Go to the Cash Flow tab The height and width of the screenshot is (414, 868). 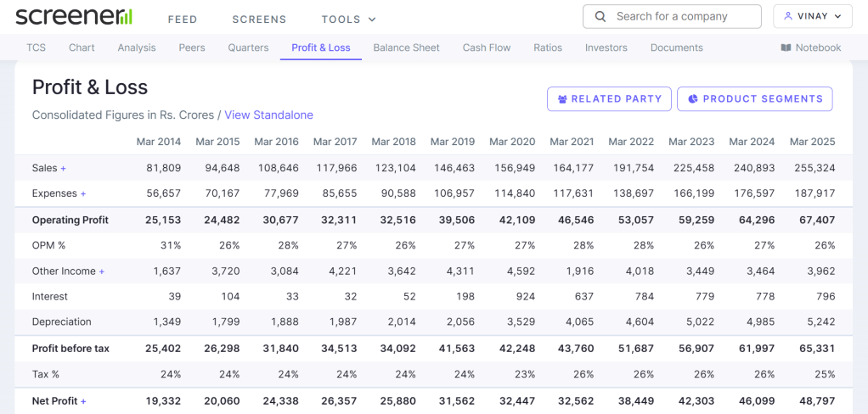(487, 48)
